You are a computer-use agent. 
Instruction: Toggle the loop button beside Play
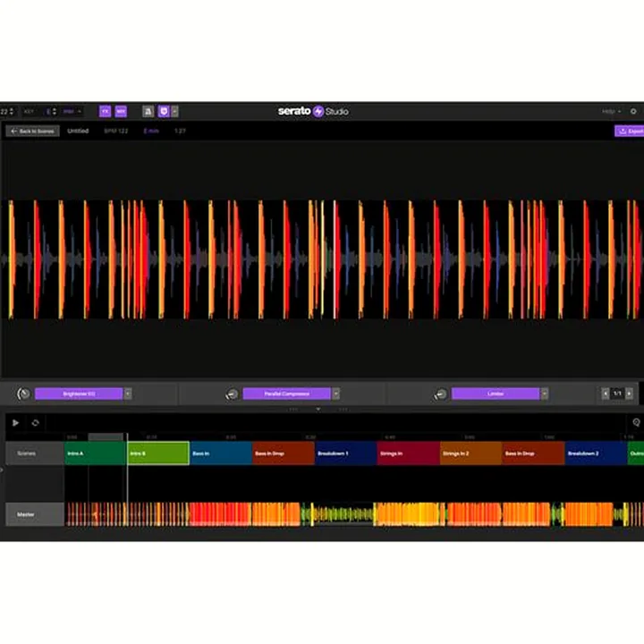click(35, 422)
